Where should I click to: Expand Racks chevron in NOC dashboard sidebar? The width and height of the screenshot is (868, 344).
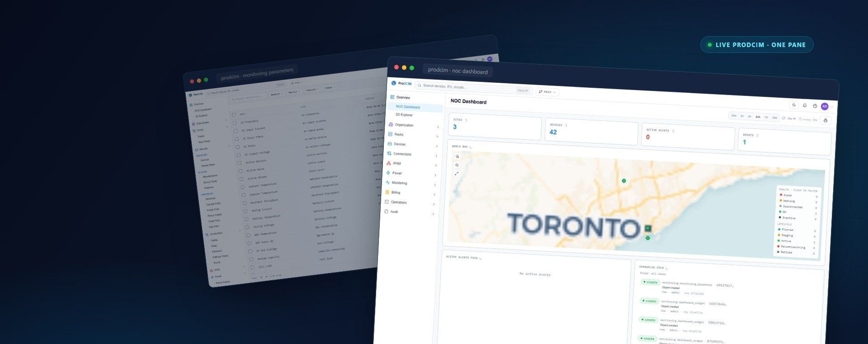tap(438, 136)
